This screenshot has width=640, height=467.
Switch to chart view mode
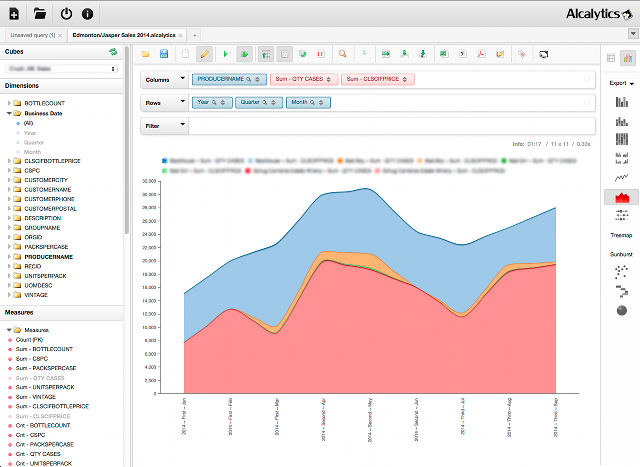pyautogui.click(x=628, y=58)
